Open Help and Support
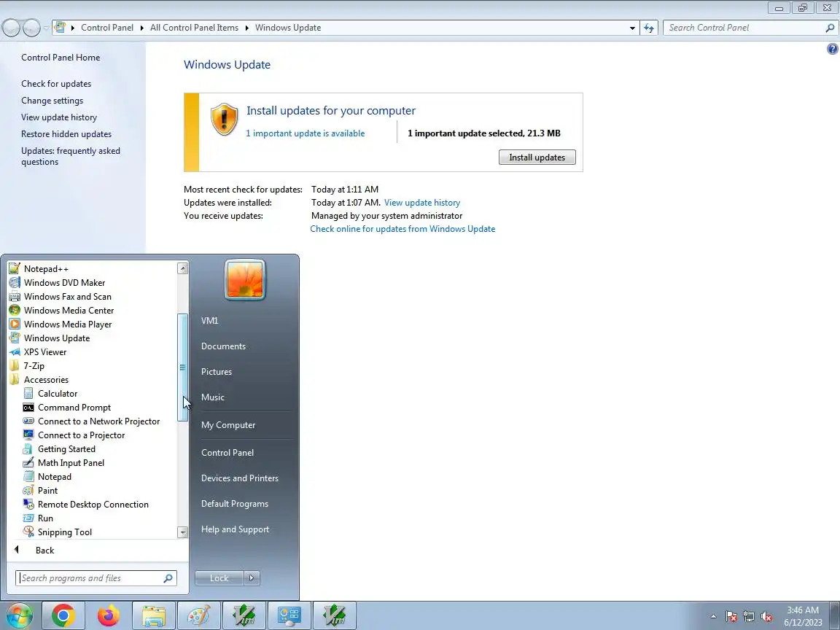The height and width of the screenshot is (630, 840). [236, 529]
